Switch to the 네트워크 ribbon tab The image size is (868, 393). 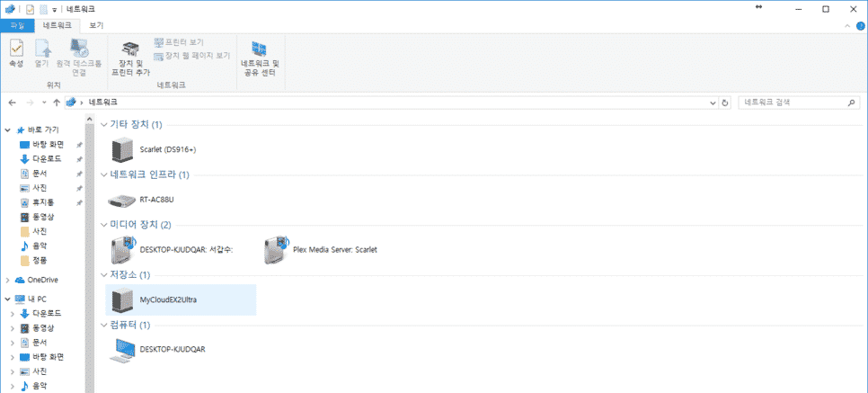[58, 25]
